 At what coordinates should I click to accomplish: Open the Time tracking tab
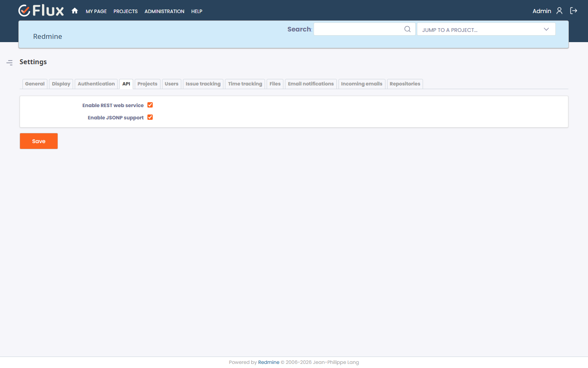(x=245, y=84)
